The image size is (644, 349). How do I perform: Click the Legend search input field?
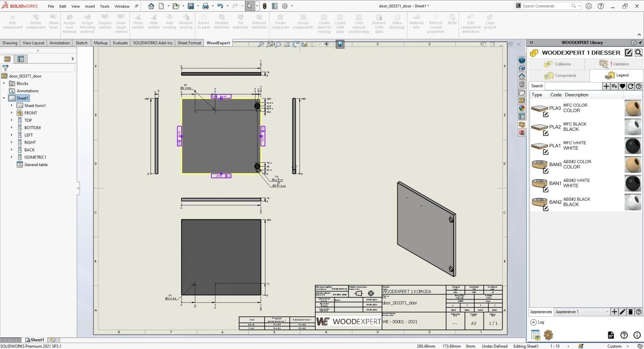click(573, 86)
